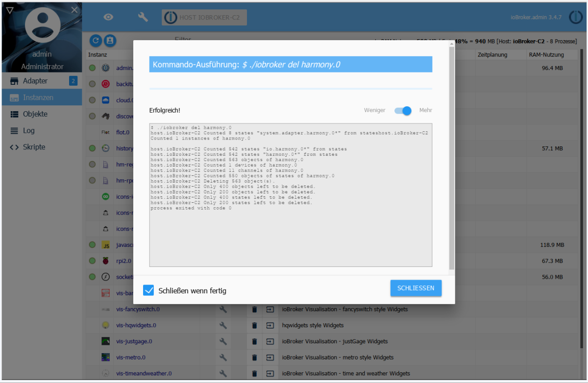Close the sidebar with the X icon
The image size is (588, 383).
pyautogui.click(x=74, y=10)
